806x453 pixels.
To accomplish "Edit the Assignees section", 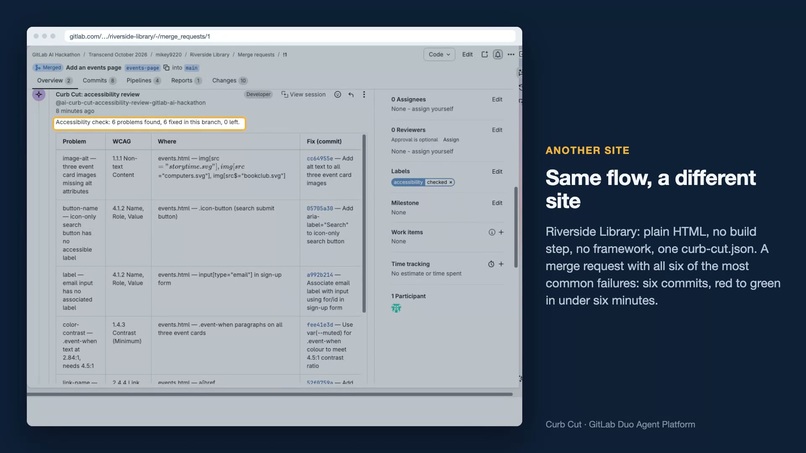I will [x=497, y=100].
